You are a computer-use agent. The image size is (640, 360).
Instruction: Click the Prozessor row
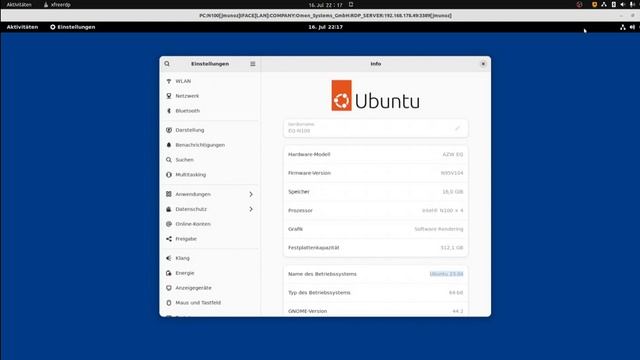click(376, 210)
